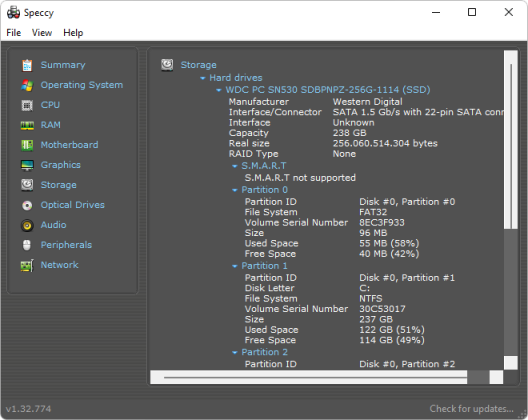
Task: Open the Summary section icon
Action: click(27, 65)
